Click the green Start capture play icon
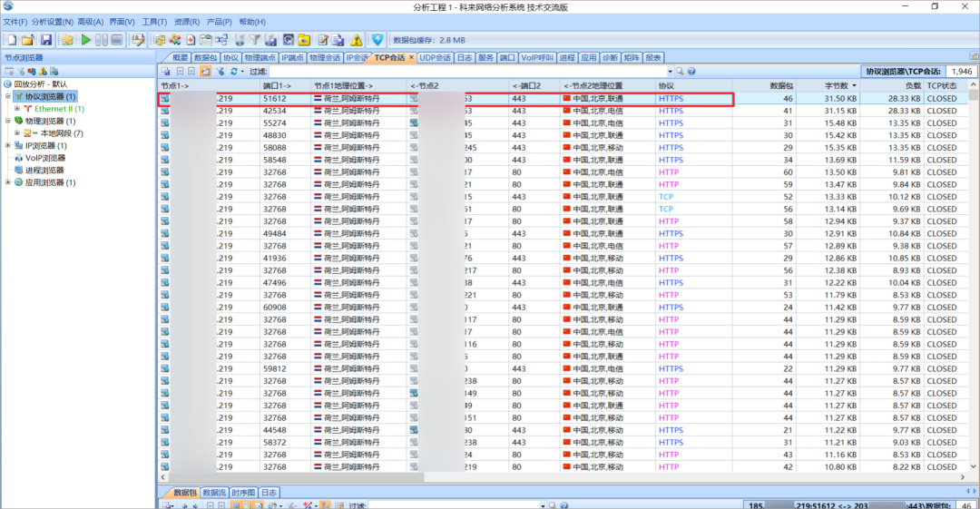Image resolution: width=980 pixels, height=509 pixels. point(85,40)
